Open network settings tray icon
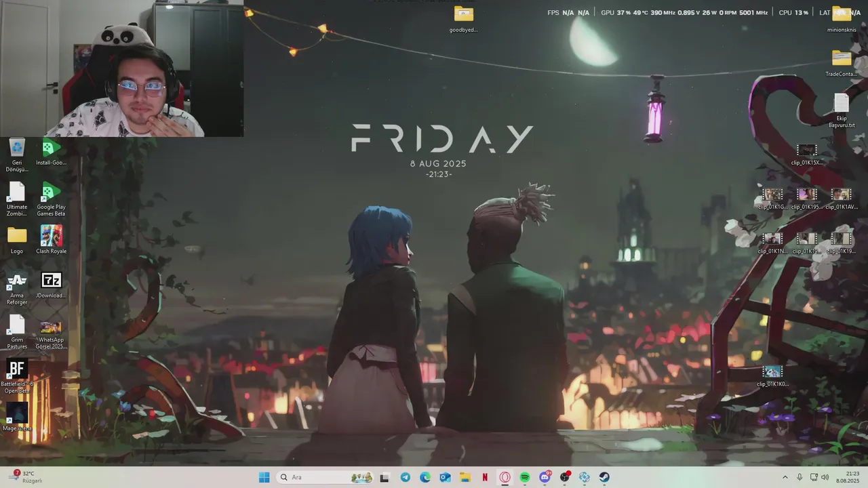 [814, 477]
